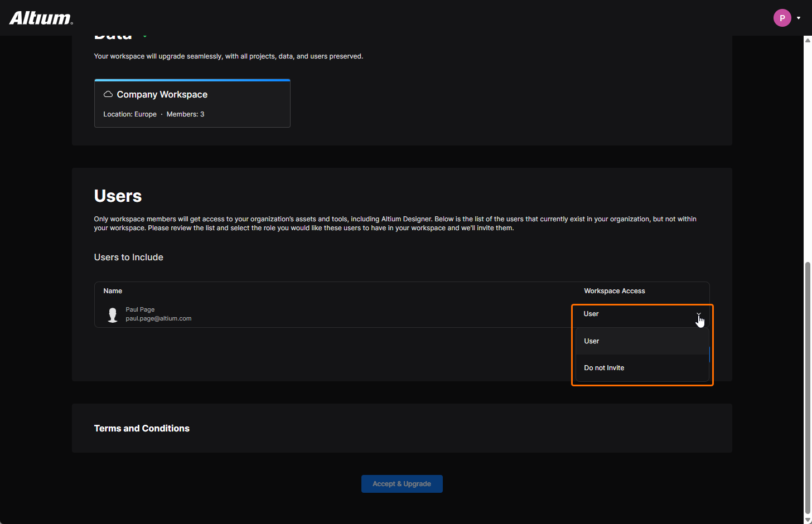Click Paul Page's user avatar icon
812x524 pixels.
pyautogui.click(x=113, y=314)
